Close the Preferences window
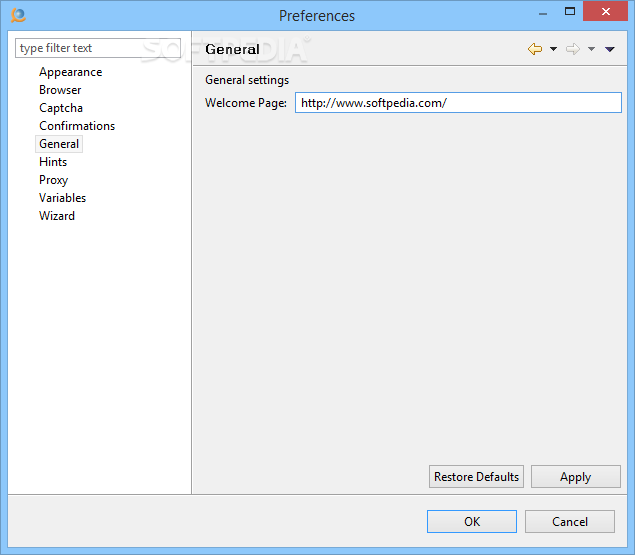Image resolution: width=635 pixels, height=555 pixels. (605, 11)
